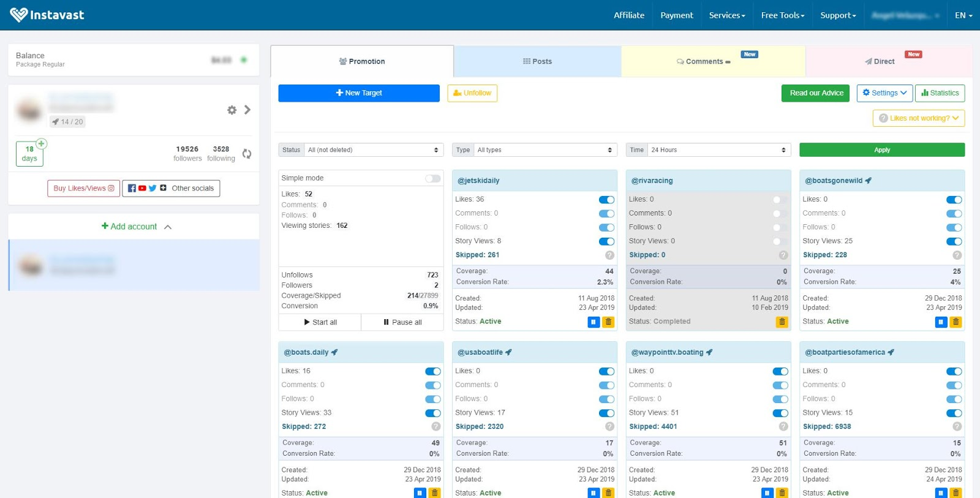Delete the @boatpartiesofamerica target

(956, 492)
